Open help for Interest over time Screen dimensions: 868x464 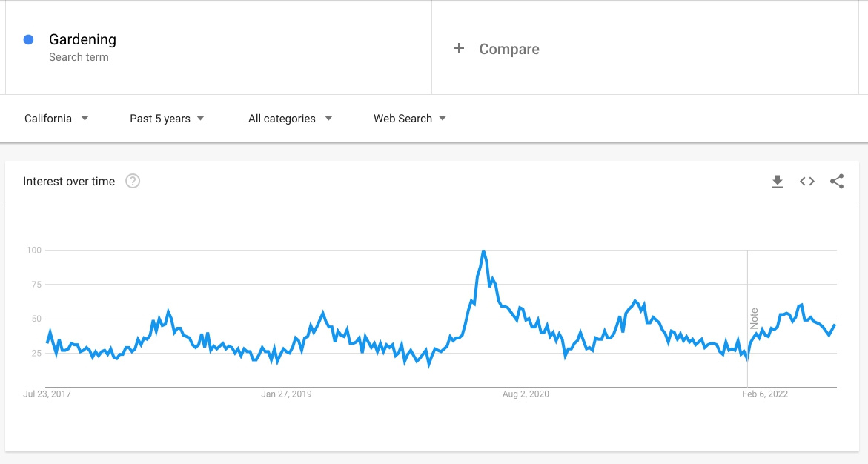132,181
